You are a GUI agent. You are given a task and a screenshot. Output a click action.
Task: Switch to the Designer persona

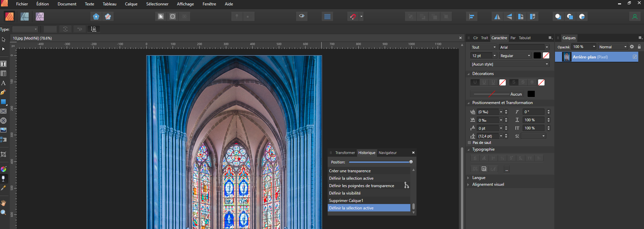click(25, 17)
